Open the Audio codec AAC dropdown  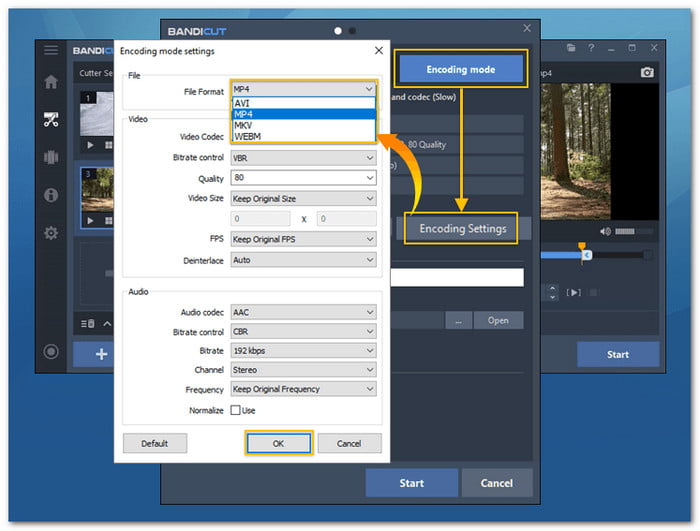304,312
